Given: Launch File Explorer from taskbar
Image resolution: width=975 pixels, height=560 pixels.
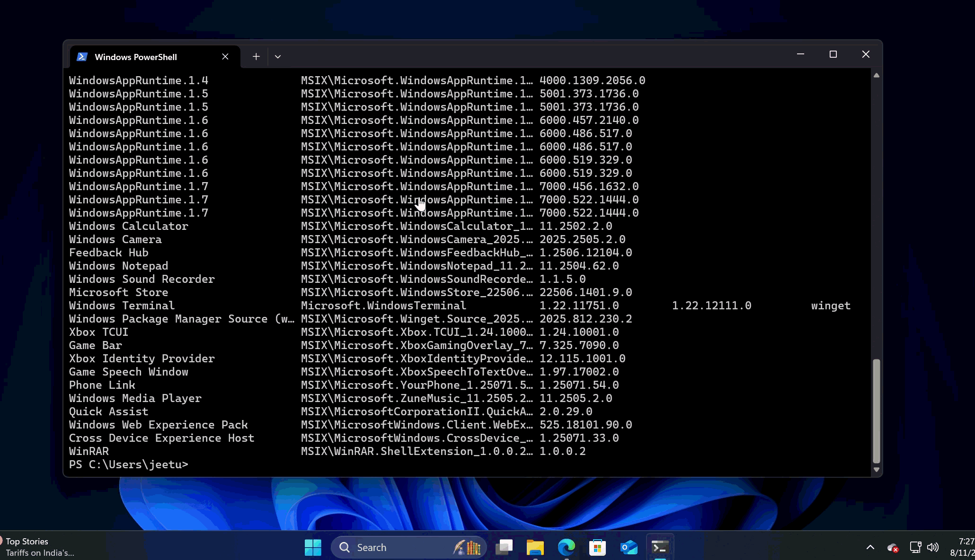Looking at the screenshot, I should tap(535, 547).
